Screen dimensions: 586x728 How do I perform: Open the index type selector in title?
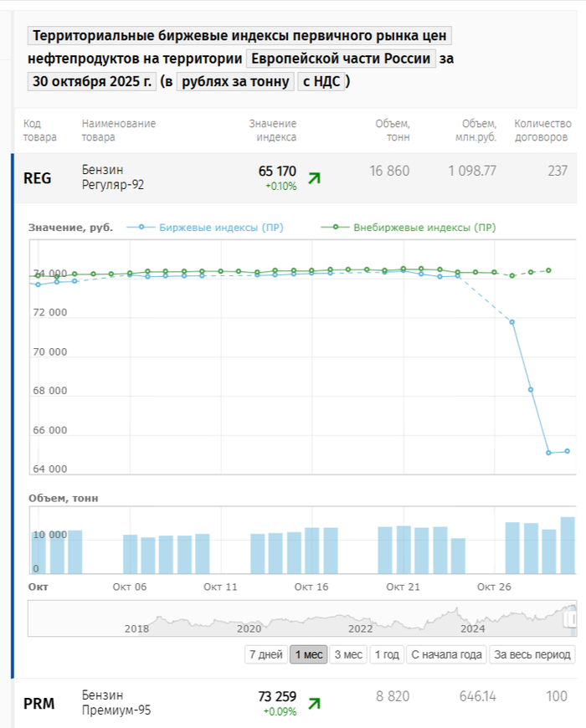pyautogui.click(x=239, y=36)
